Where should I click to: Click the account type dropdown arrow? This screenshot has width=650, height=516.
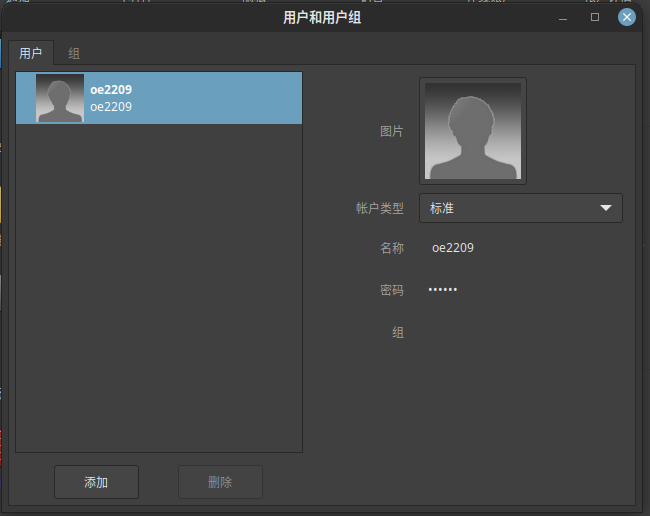[x=605, y=208]
